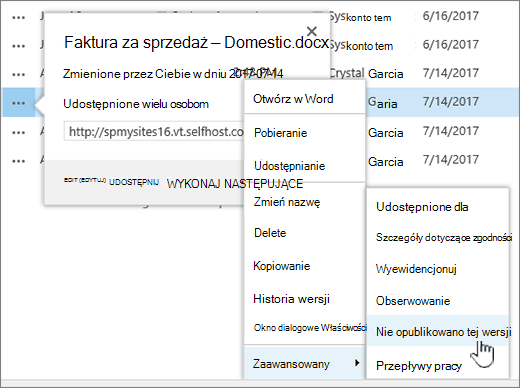Open ellipsis menu for second 6/16/2017 row
Viewport: 520px width, 388px height.
[18, 46]
